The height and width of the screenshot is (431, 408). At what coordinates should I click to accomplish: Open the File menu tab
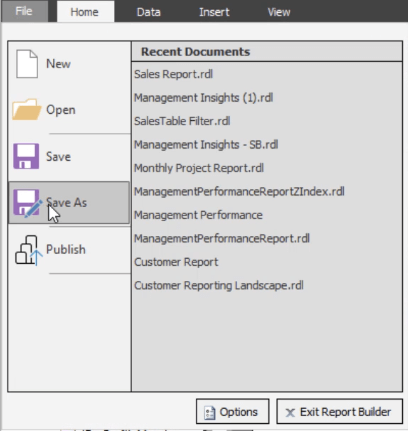pos(24,11)
